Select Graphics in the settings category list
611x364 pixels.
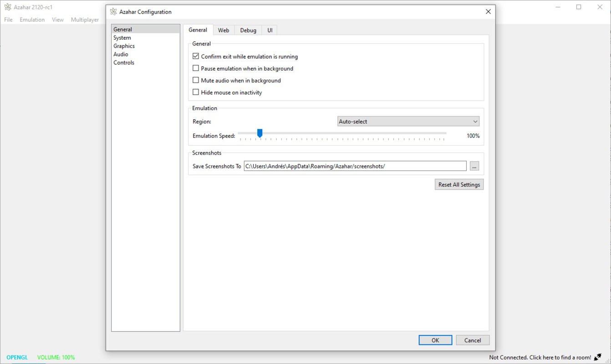[x=146, y=46]
